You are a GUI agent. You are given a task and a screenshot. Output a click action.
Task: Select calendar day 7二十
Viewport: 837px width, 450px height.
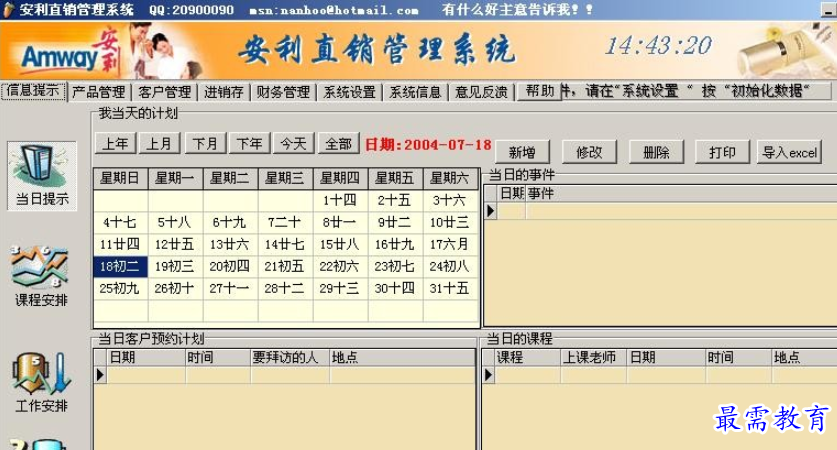(285, 222)
